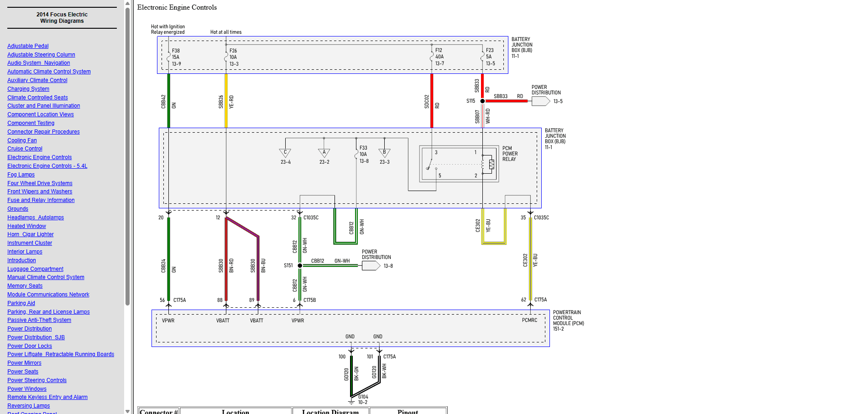Click the sidebar scroll down arrow
The width and height of the screenshot is (868, 414).
(x=127, y=410)
